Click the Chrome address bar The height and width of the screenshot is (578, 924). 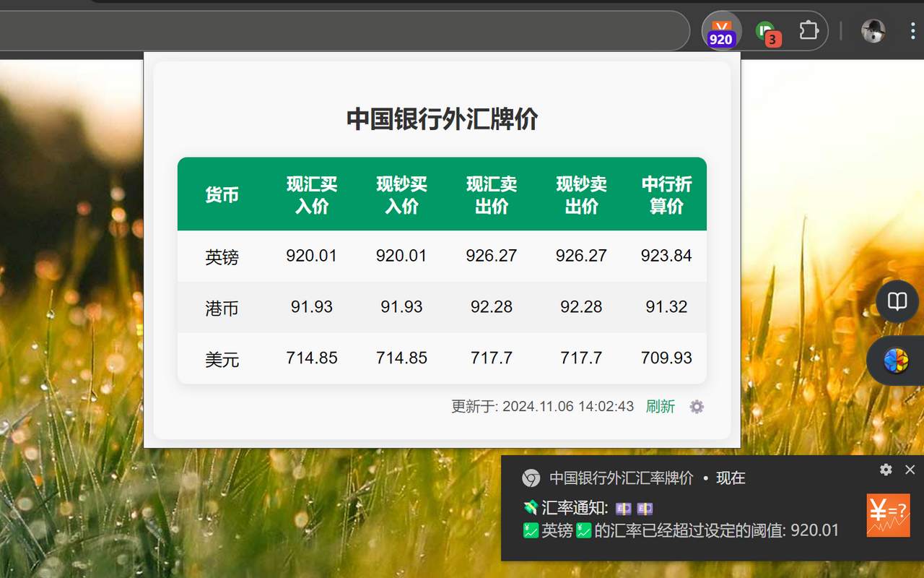(x=346, y=31)
